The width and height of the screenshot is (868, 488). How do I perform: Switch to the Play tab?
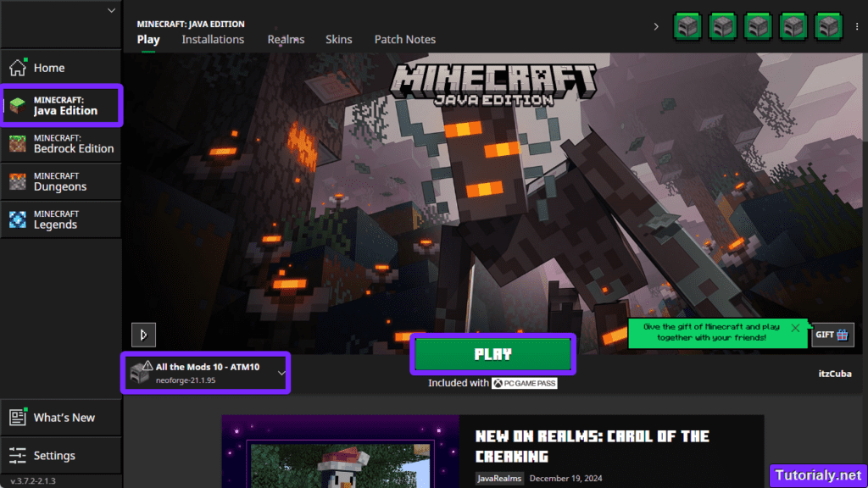click(x=148, y=40)
